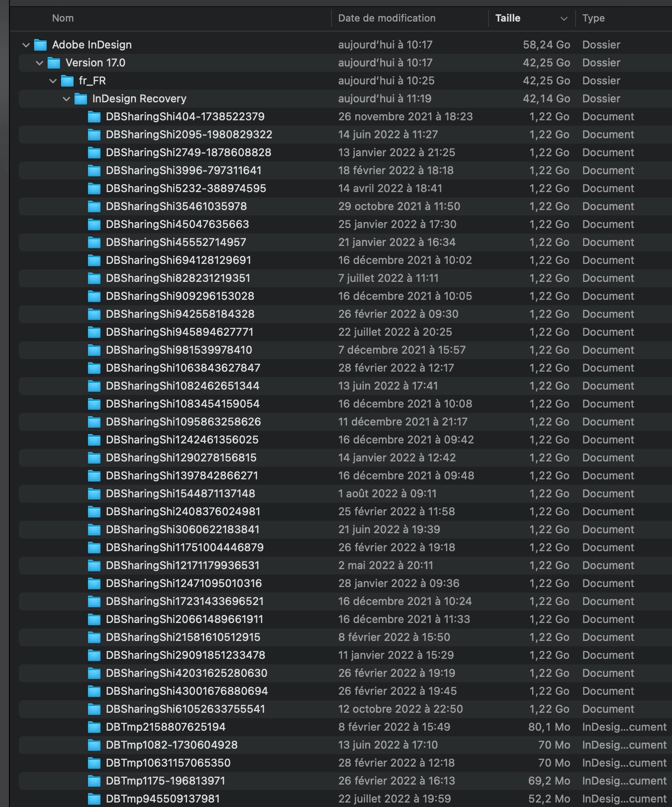Click date 1 août 2022 à 09:11
This screenshot has width=672, height=807.
(388, 494)
